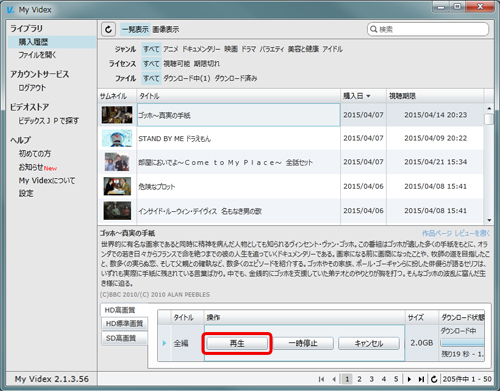This screenshot has height=391, width=500.
Task: Click the list scrollbar up arrow
Action: pyautogui.click(x=489, y=108)
